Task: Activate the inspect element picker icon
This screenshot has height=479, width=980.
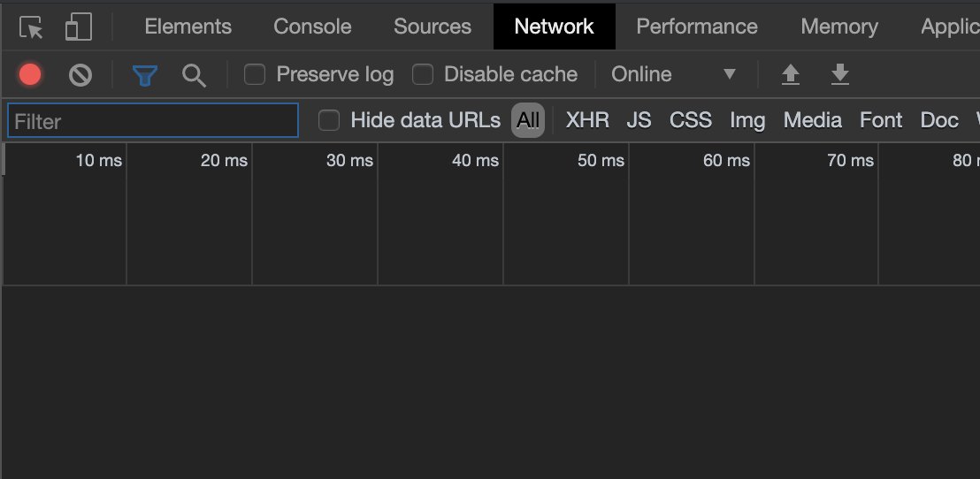Action: coord(31,27)
